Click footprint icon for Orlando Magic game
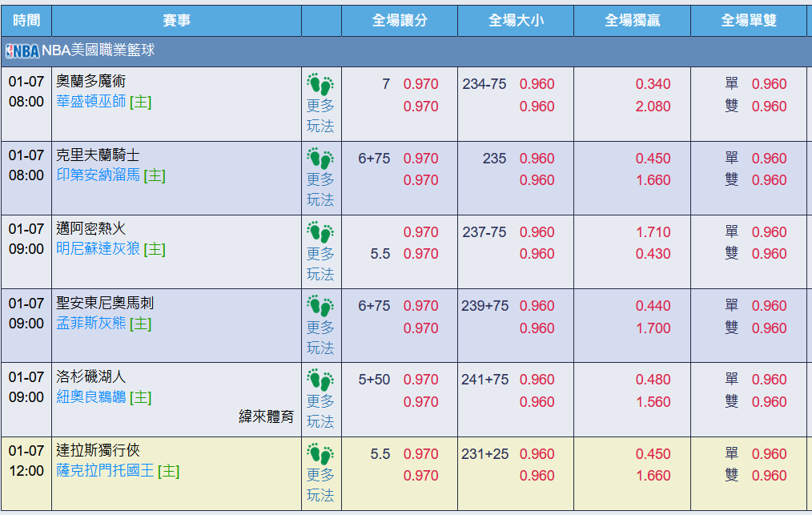This screenshot has width=812, height=515. click(x=320, y=84)
